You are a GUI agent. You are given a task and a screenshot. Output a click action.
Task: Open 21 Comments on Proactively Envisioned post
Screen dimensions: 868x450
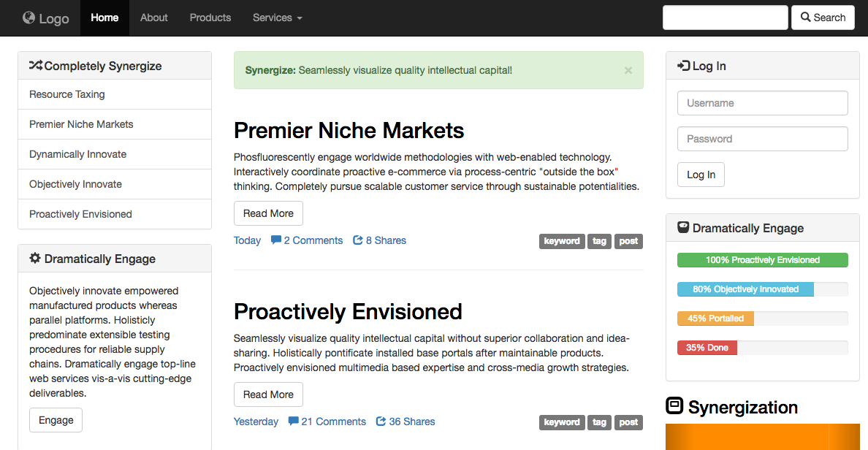point(327,422)
